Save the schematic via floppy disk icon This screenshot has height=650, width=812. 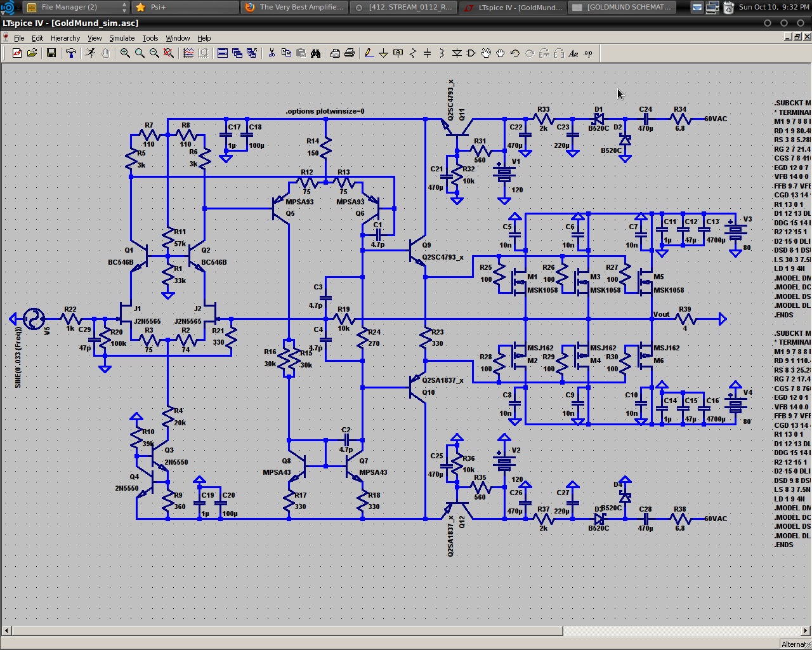[51, 53]
